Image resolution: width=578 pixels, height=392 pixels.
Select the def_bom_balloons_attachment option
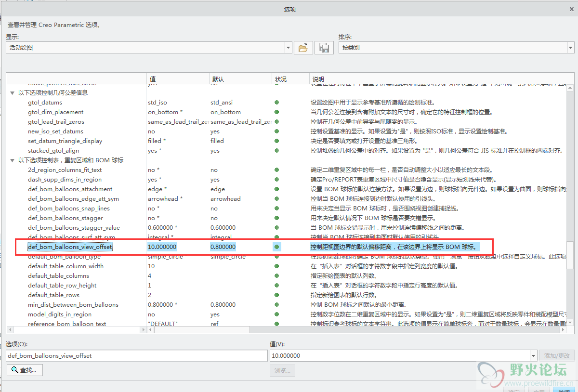pos(70,189)
